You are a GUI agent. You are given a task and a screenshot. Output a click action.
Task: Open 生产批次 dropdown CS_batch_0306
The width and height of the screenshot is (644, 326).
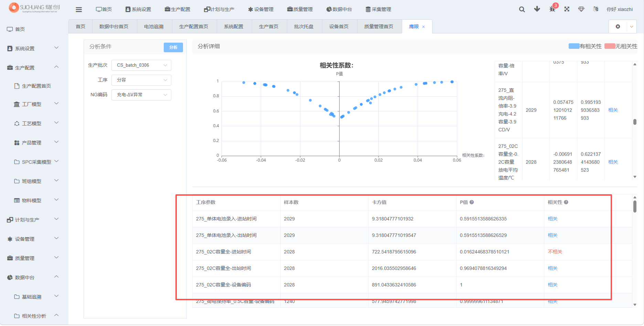(141, 65)
